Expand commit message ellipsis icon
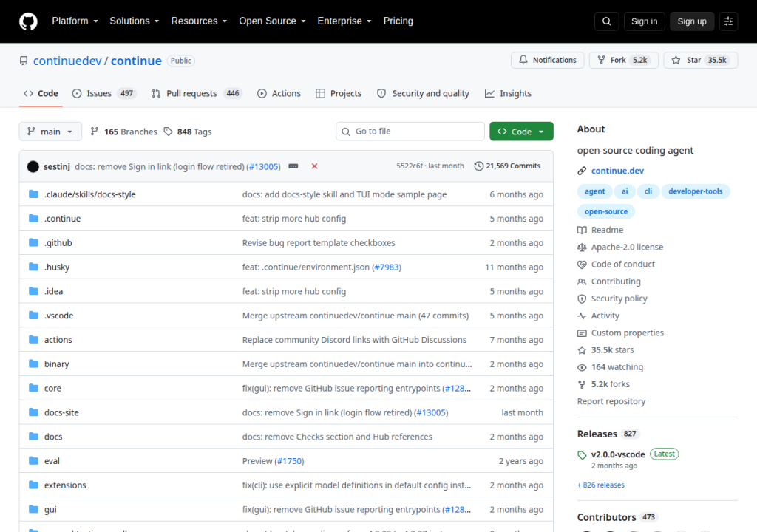 pos(293,166)
